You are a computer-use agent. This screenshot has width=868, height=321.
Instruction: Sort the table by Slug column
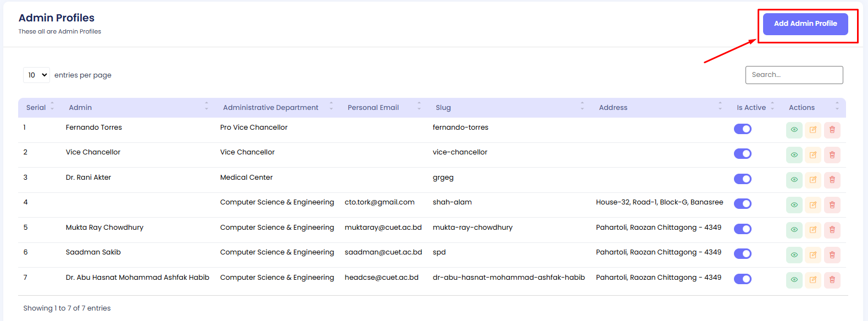click(x=443, y=108)
